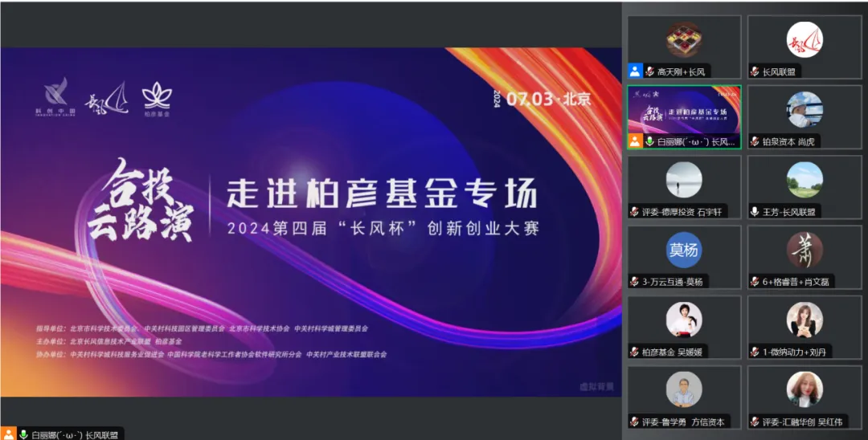This screenshot has width=868, height=440.
Task: Click the 长风联盟 name label under sailboat avatar
Action: coord(778,71)
